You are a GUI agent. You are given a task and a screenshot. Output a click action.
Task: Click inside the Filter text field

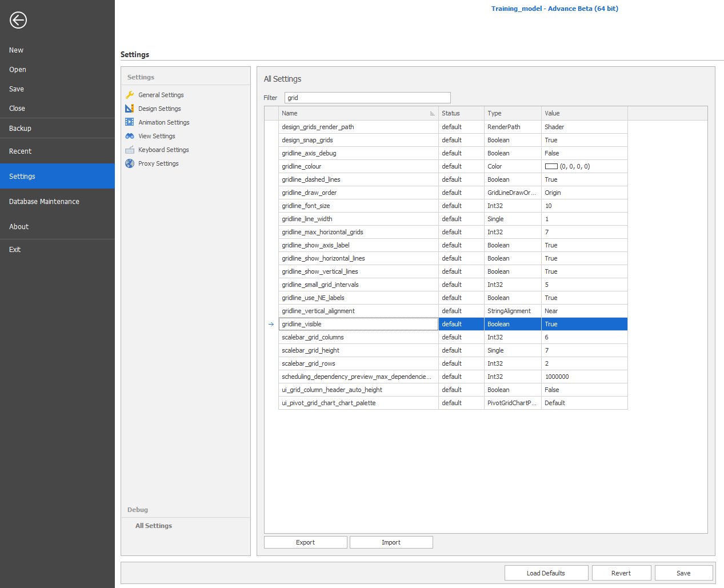pos(367,98)
